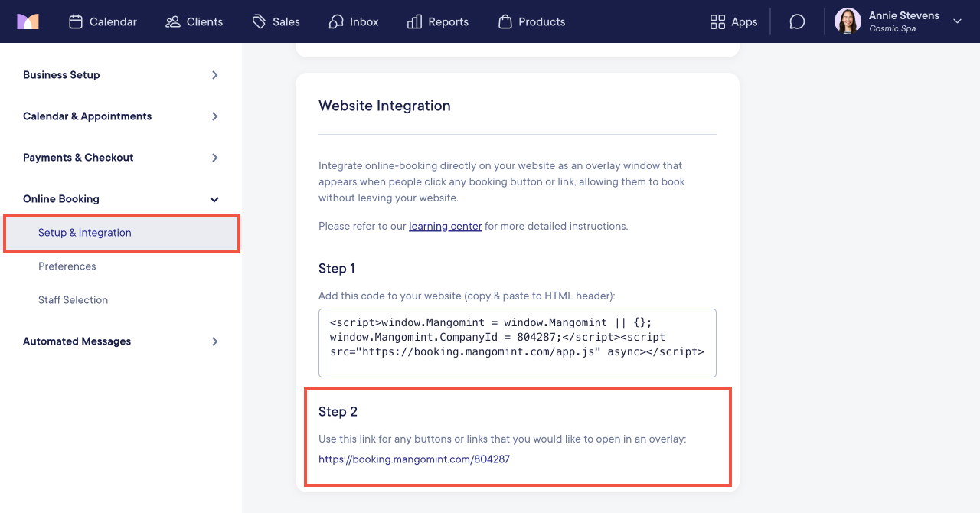Click the Automated Messages sidebar label
This screenshot has height=513, width=980.
pyautogui.click(x=77, y=341)
